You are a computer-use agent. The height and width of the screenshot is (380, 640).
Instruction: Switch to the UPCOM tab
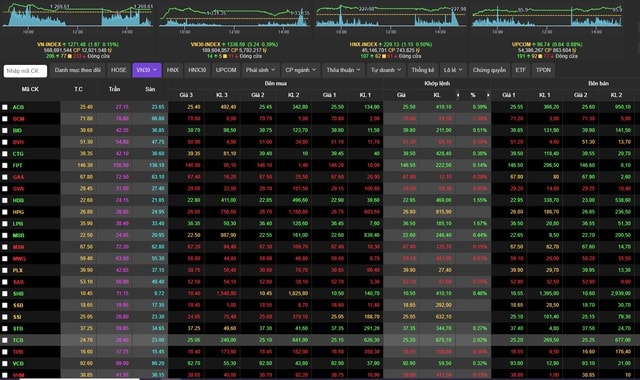click(x=226, y=70)
